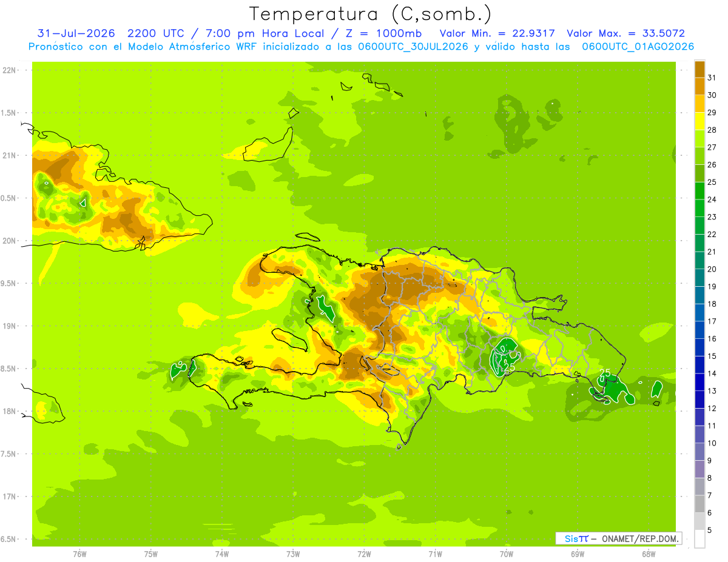The width and height of the screenshot is (728, 562).
Task: Click the "19N" latitude axis label
Action: coord(8,326)
